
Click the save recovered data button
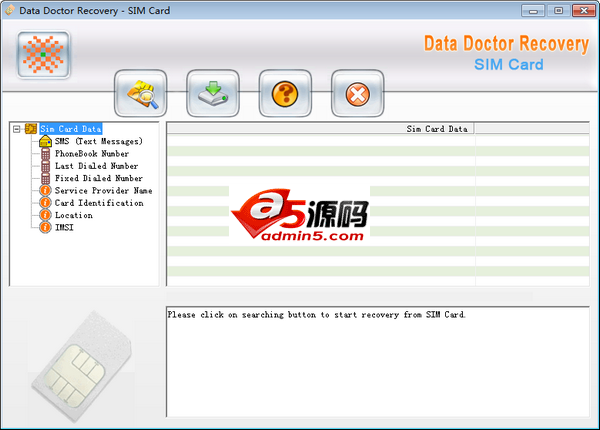click(x=213, y=93)
